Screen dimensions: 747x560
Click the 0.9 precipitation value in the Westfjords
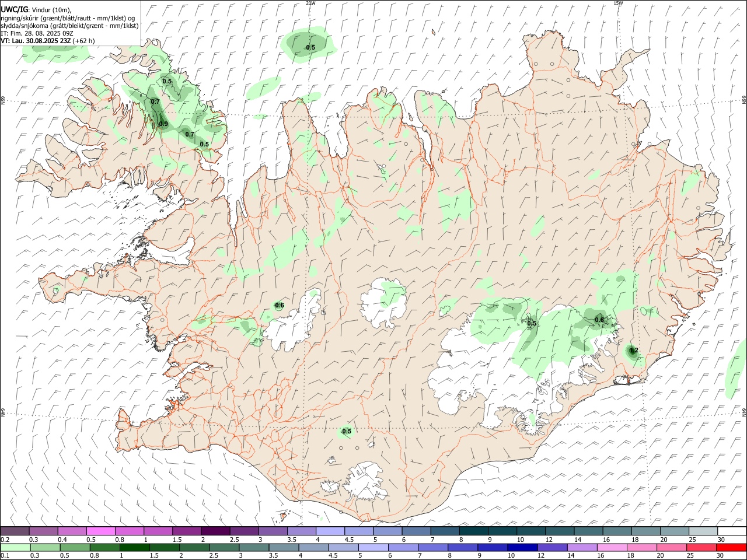163,124
